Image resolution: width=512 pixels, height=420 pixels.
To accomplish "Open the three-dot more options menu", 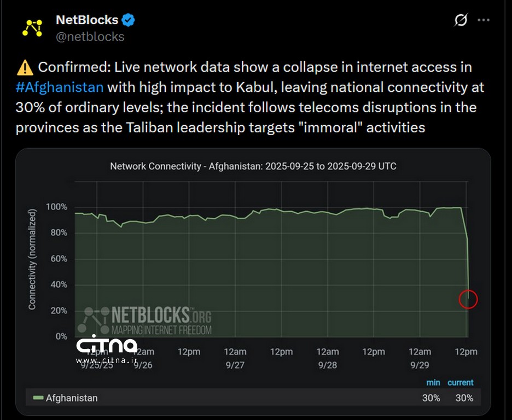I will pos(484,20).
